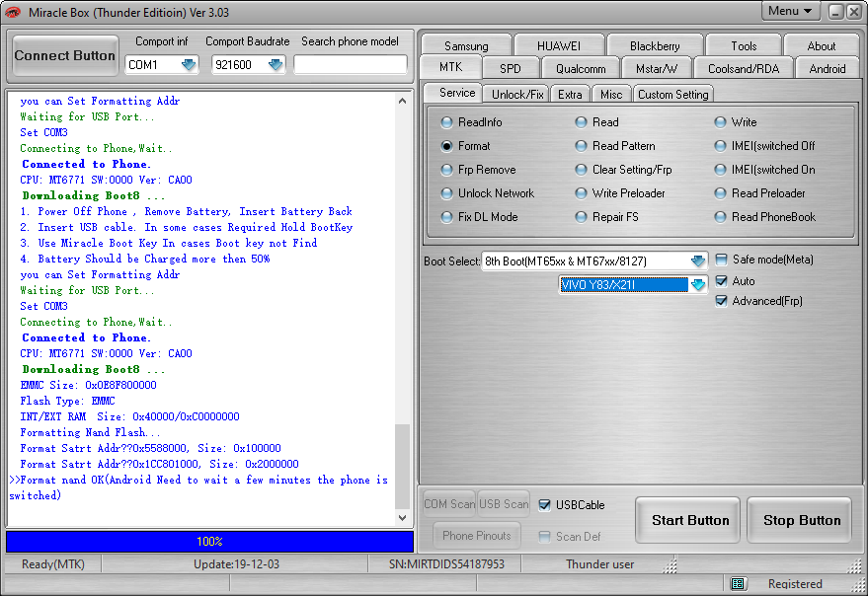Click the Connect Button
This screenshot has width=868, height=596.
[x=65, y=55]
